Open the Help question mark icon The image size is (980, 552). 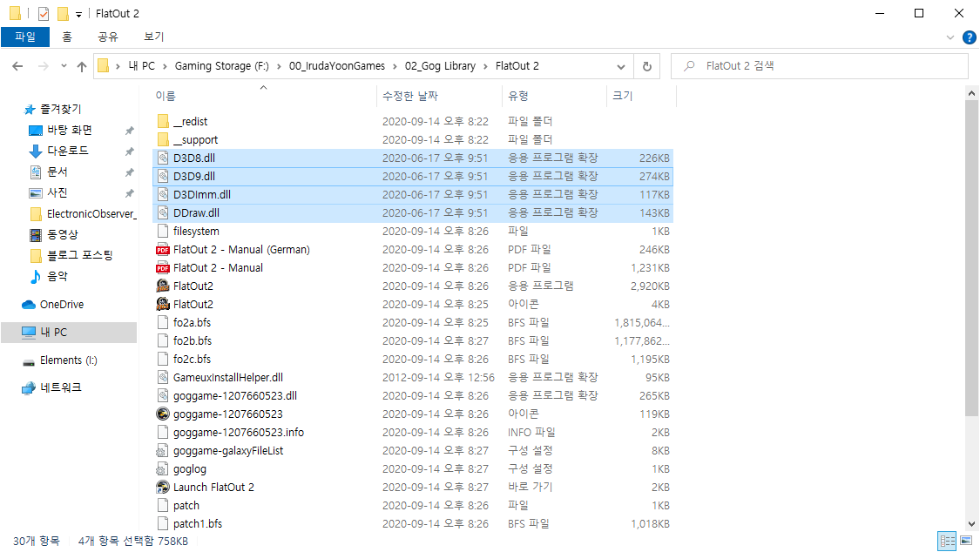(970, 37)
